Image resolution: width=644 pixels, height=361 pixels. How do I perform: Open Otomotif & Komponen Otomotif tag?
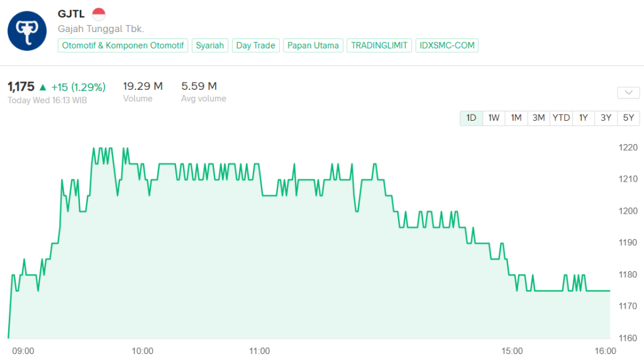123,45
